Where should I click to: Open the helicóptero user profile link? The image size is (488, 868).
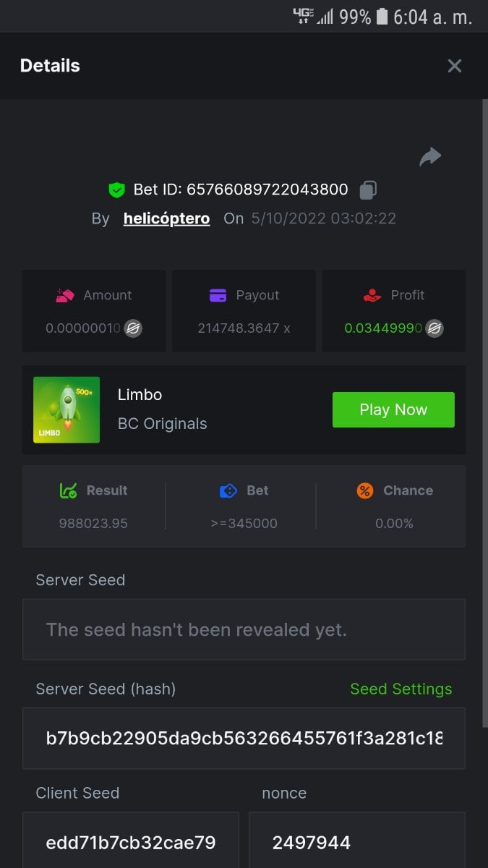point(166,218)
